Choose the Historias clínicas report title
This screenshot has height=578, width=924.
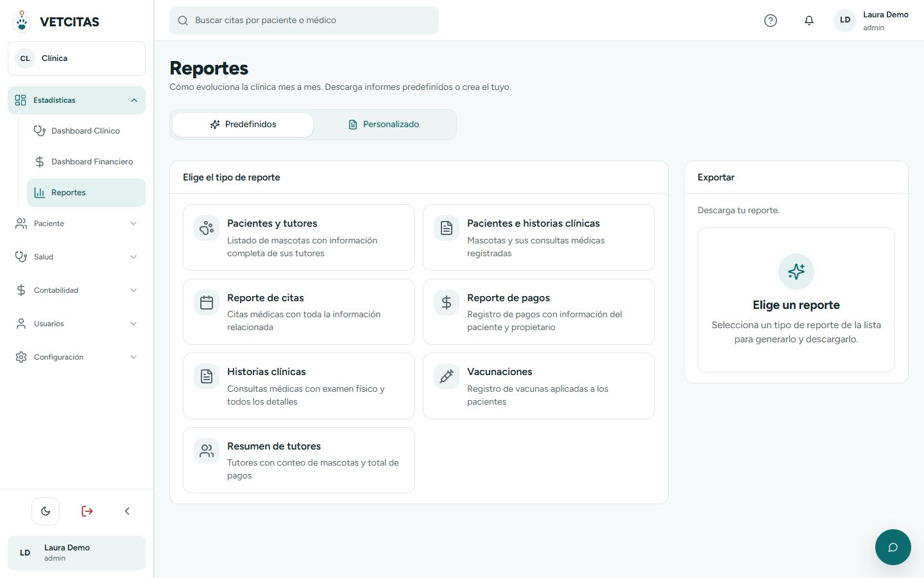point(266,372)
